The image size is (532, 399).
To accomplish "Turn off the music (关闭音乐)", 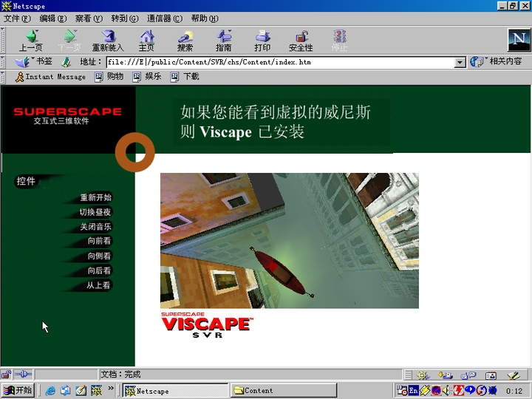I will [95, 227].
